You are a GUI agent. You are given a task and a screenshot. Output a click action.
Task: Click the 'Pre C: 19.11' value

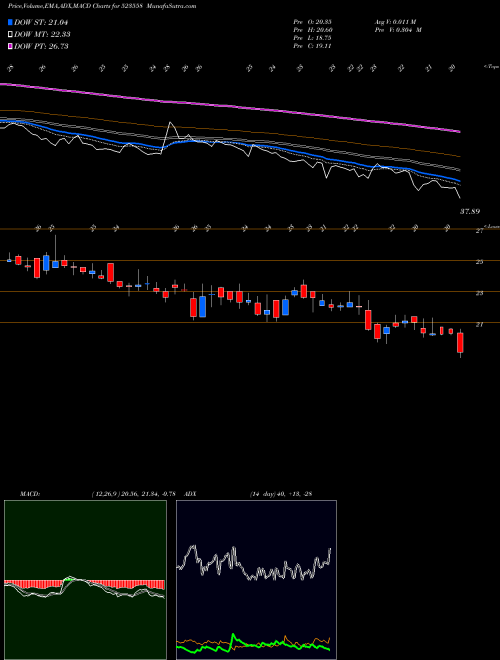313,46
